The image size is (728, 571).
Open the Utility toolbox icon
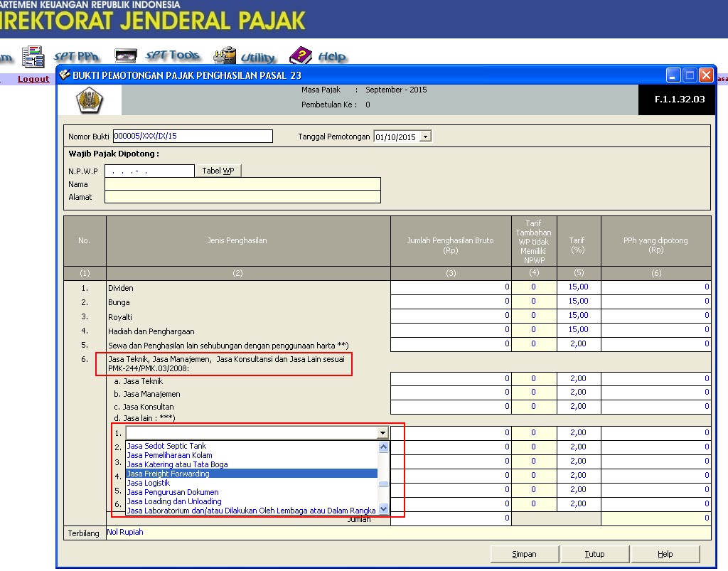point(225,55)
